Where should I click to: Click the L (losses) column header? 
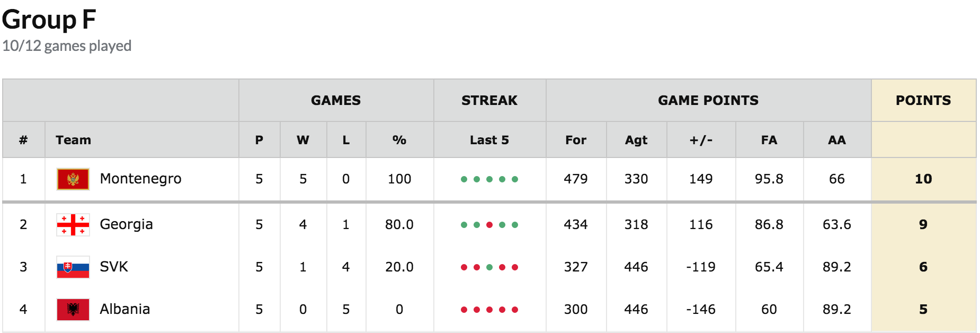pos(346,140)
